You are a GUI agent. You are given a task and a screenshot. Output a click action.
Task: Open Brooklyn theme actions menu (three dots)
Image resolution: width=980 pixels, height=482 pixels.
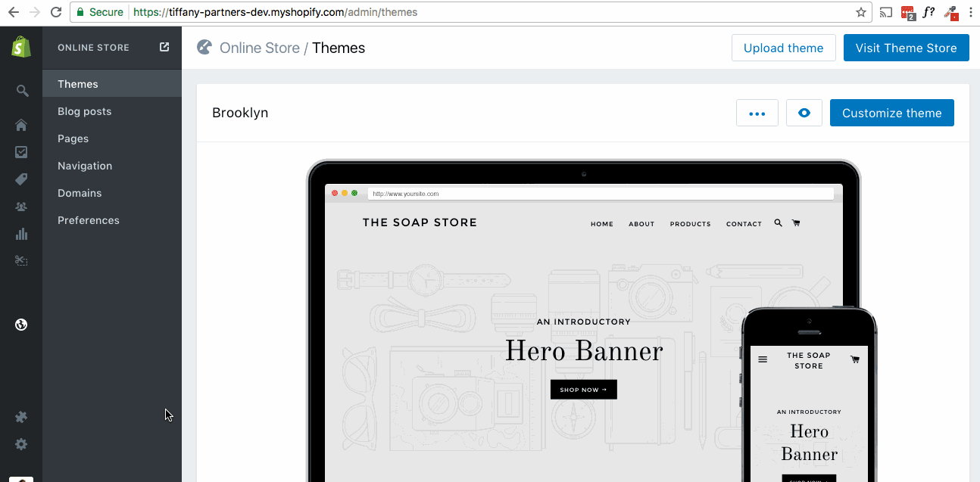pyautogui.click(x=757, y=112)
